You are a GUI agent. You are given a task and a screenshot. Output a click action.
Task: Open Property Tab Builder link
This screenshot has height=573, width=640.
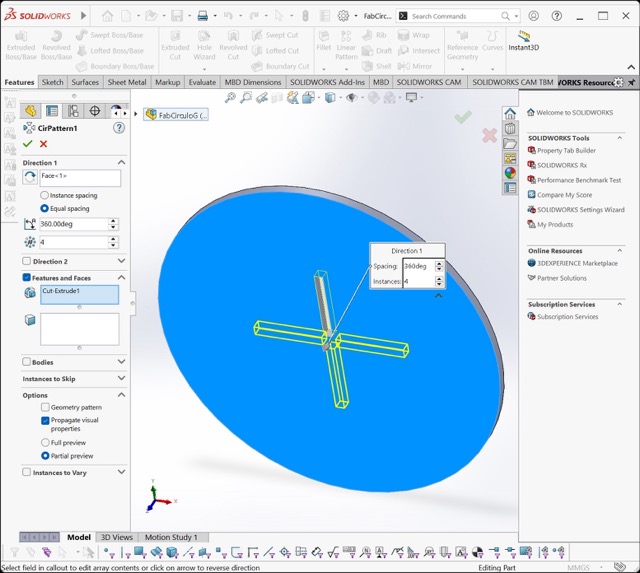point(566,151)
